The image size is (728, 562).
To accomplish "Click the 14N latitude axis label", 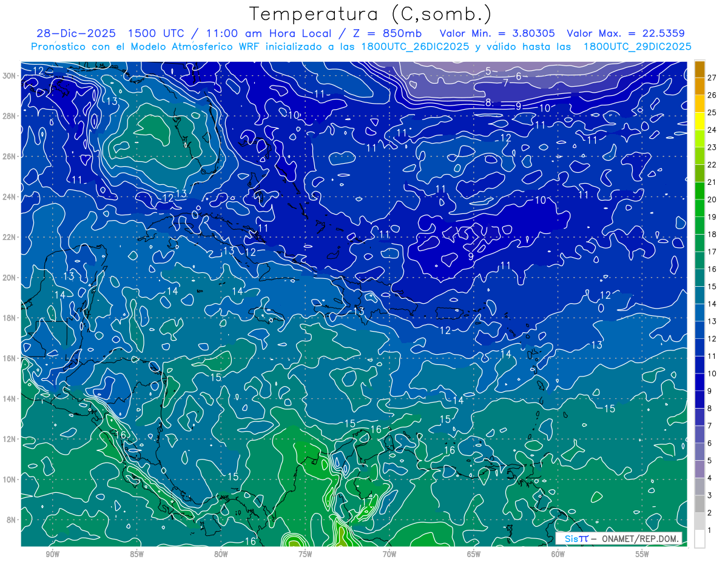I will click(9, 399).
